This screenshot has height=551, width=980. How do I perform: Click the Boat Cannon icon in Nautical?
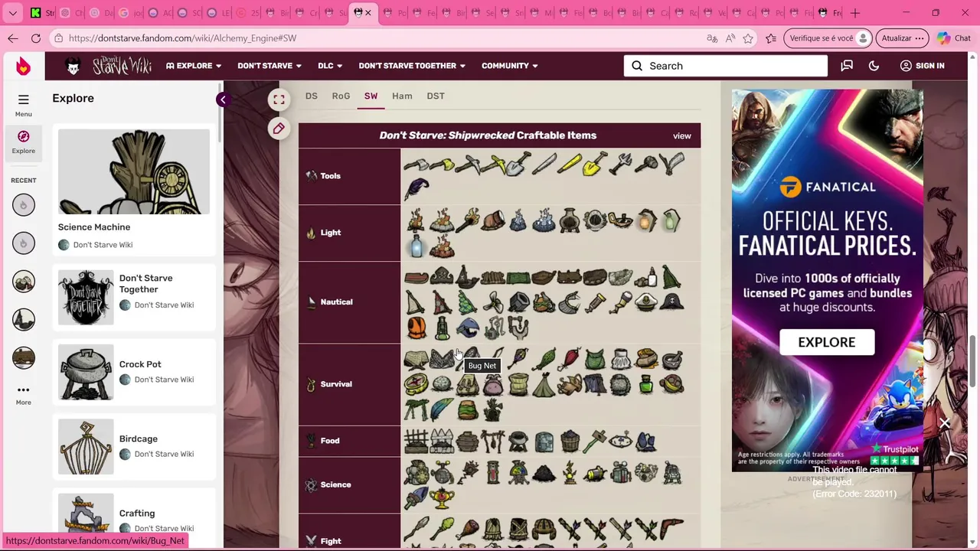(518, 302)
